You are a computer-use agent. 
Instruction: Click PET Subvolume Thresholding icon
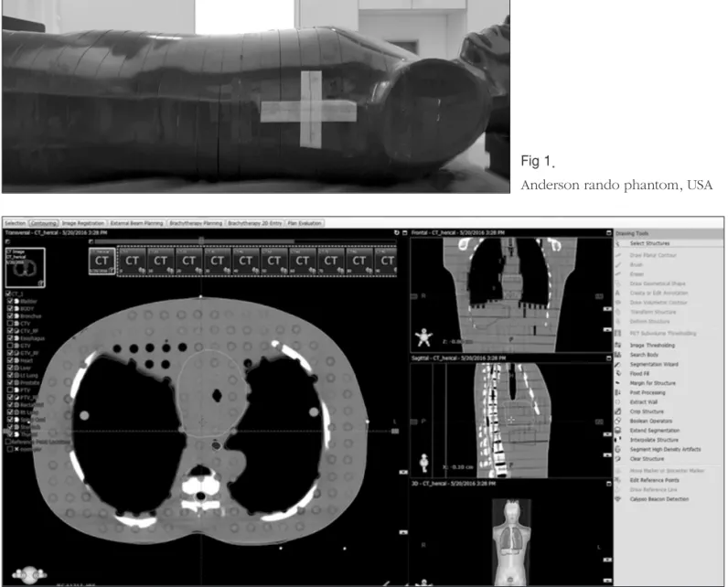[618, 333]
